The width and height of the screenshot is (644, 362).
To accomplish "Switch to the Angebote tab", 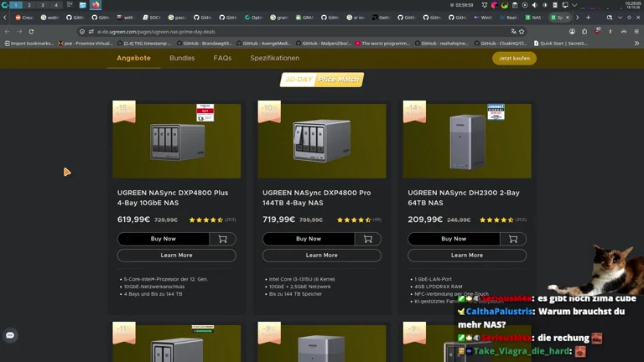I will (x=133, y=59).
